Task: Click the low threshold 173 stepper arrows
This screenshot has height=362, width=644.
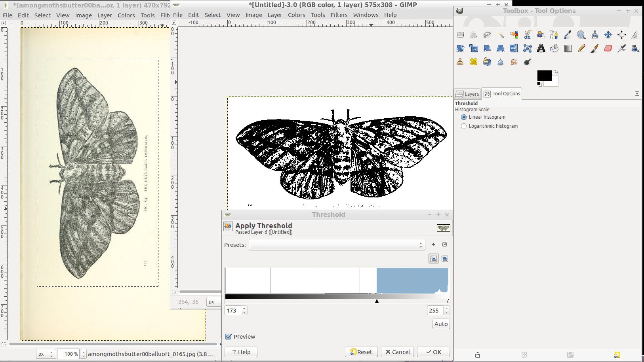Action: (x=244, y=311)
